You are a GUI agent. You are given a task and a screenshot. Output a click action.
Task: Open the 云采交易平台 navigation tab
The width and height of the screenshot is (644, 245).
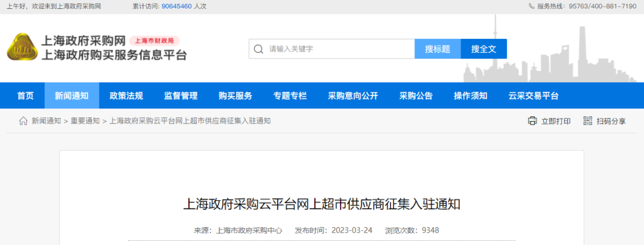coord(534,95)
